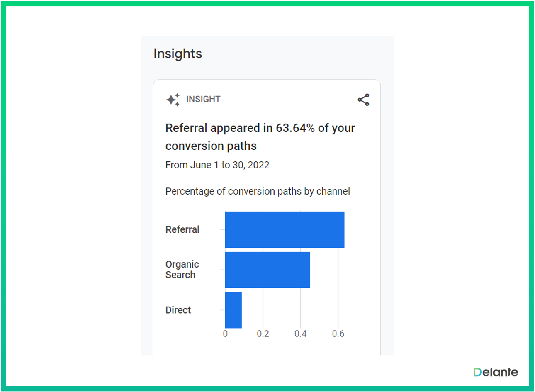Open the Referral appeared in 63.64% headline

tap(260, 137)
